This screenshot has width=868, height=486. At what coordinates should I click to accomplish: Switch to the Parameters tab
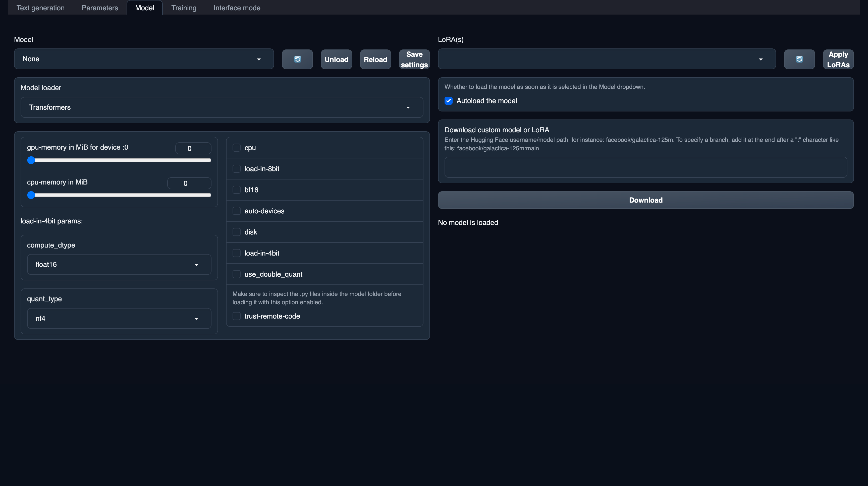pyautogui.click(x=99, y=8)
